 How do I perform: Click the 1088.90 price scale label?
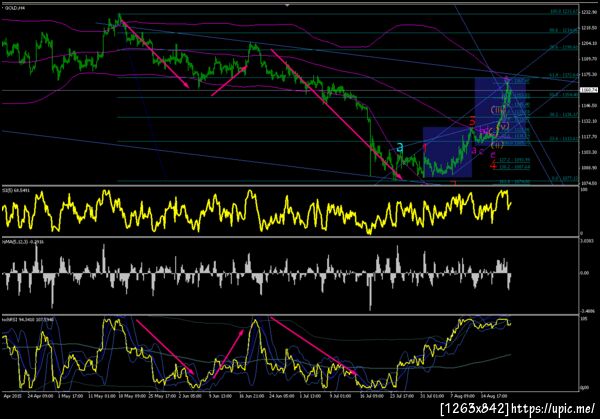click(589, 168)
